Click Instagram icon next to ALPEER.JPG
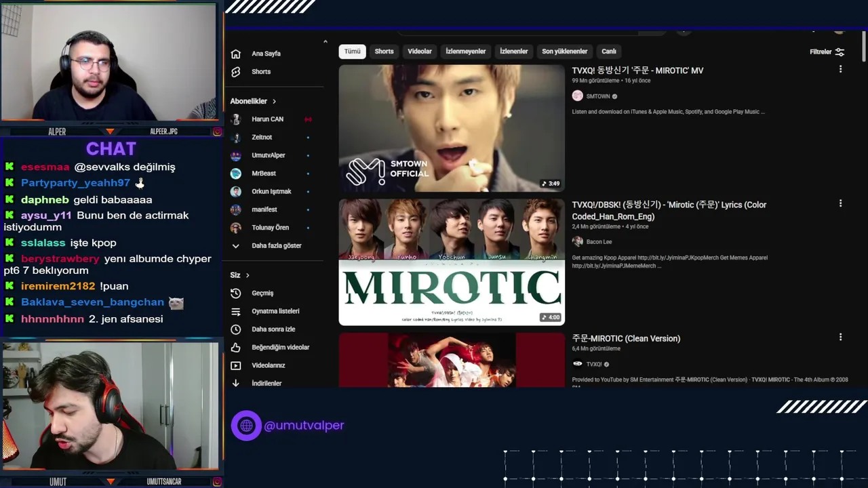The width and height of the screenshot is (868, 488). coord(217,131)
